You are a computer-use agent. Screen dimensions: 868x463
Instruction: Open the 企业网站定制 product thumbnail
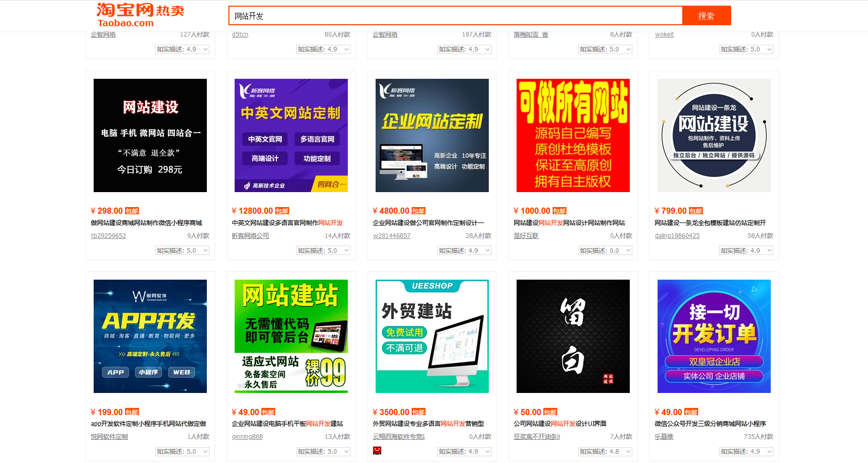[432, 135]
